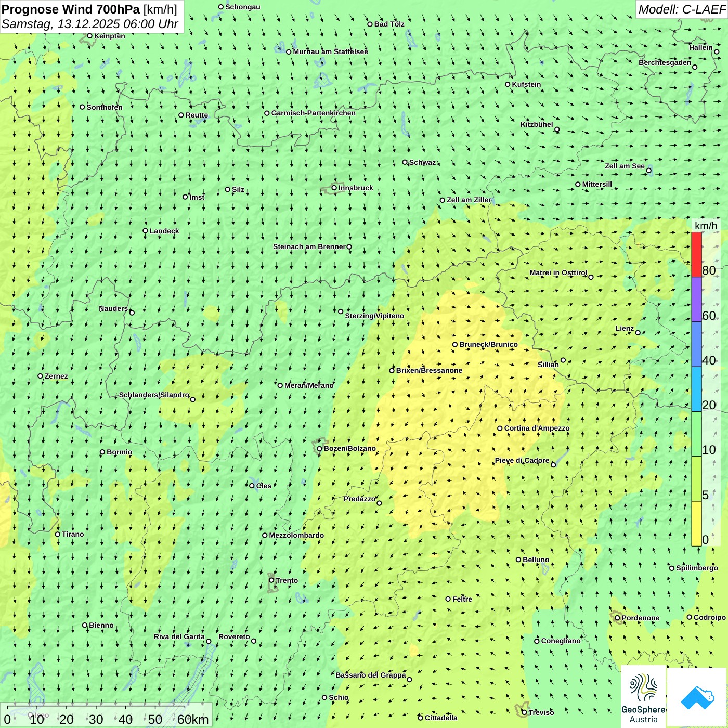
Task: Select the Zell am See marker
Action: [x=648, y=171]
